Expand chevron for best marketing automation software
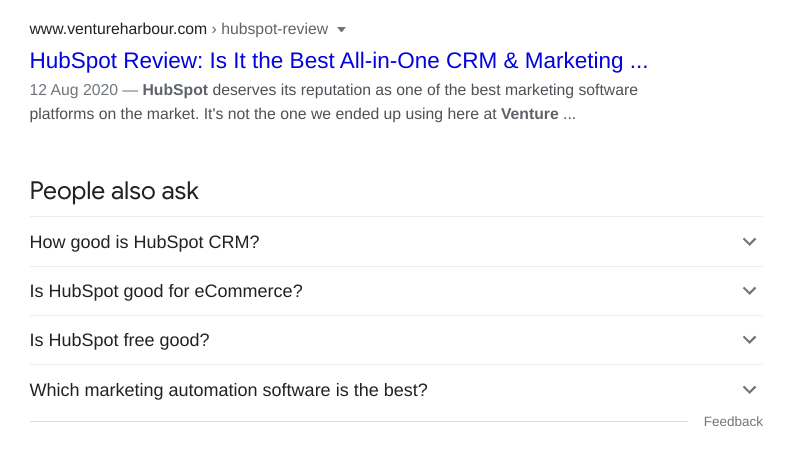 [750, 390]
